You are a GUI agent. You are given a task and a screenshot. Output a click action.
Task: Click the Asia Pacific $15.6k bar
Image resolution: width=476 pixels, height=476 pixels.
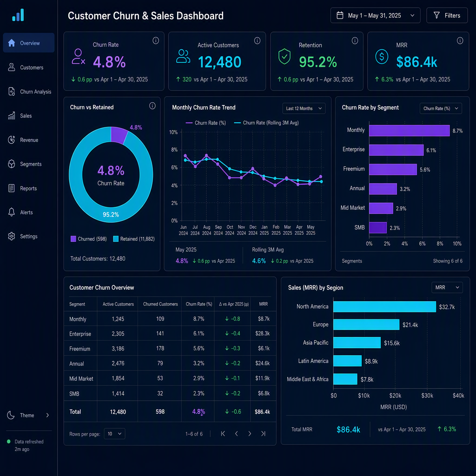(x=357, y=343)
